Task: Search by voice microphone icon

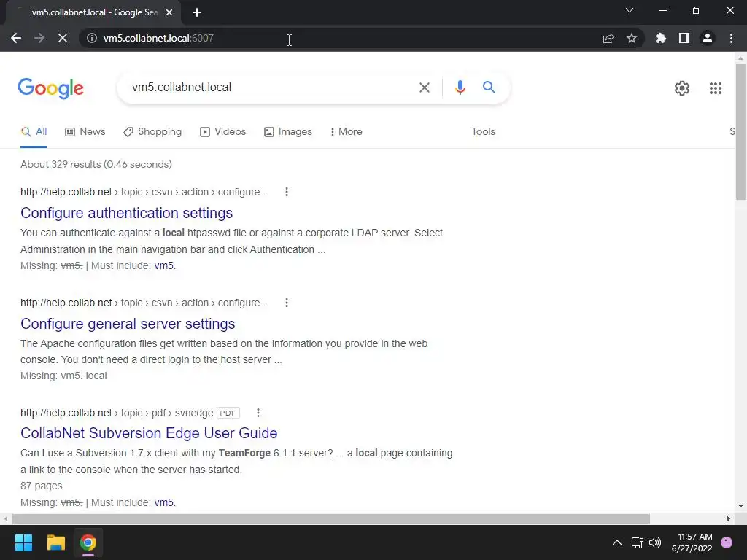Action: 460,87
